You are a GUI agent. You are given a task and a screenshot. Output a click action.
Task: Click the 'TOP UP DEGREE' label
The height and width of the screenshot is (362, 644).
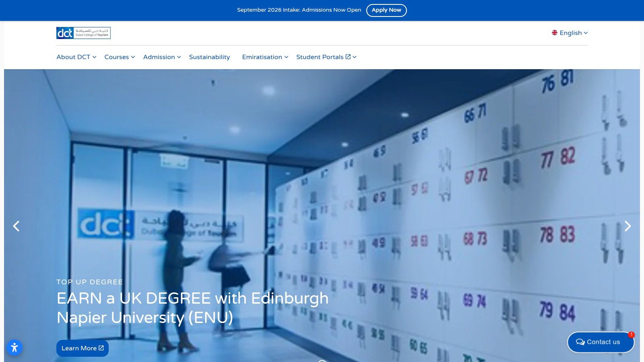(90, 282)
